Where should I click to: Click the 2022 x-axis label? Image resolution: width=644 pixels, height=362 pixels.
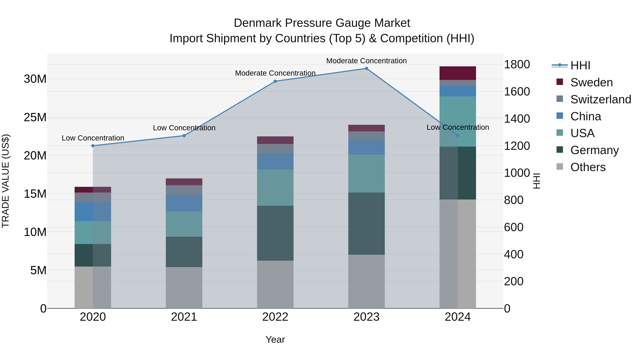tap(275, 317)
